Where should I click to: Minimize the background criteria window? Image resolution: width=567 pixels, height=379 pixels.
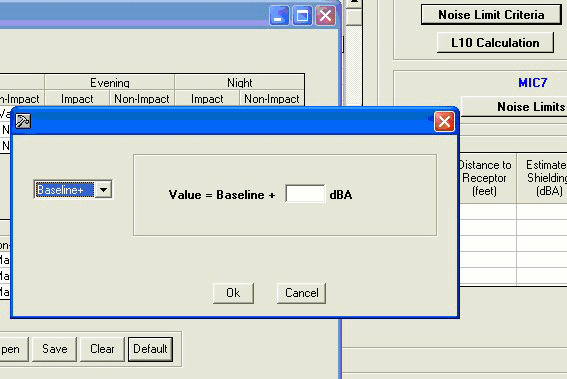(x=279, y=16)
